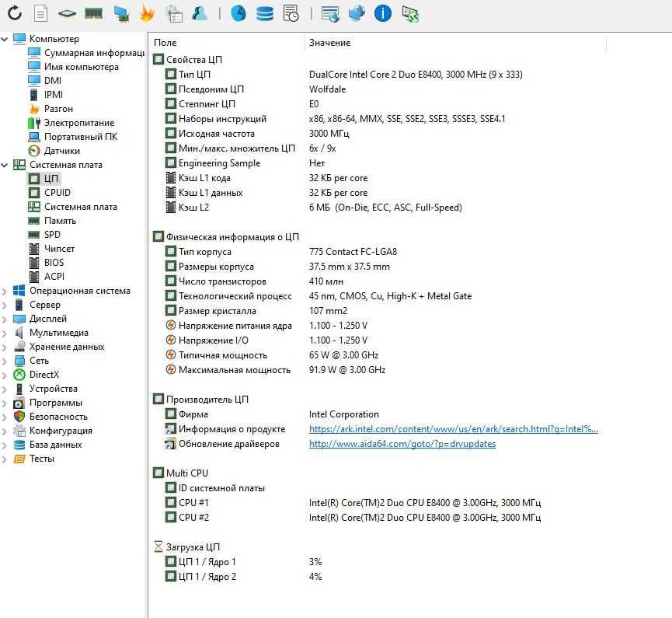Collapse the Системная плата parent node chevron

pyautogui.click(x=5, y=165)
